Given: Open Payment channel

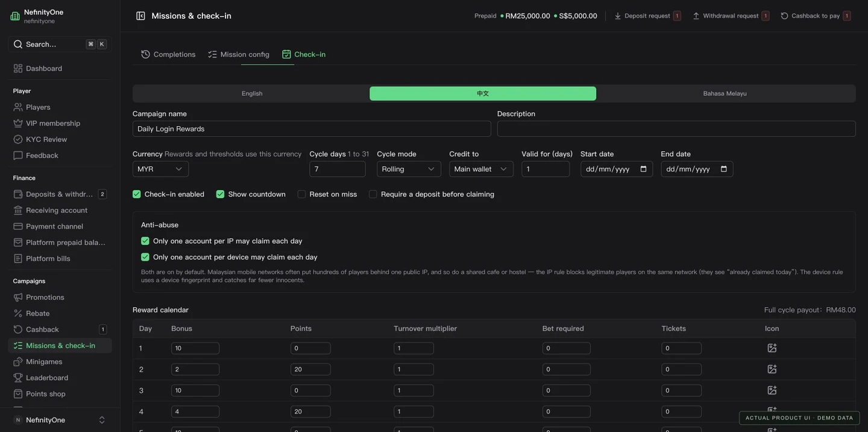Looking at the screenshot, I should pyautogui.click(x=60, y=226).
